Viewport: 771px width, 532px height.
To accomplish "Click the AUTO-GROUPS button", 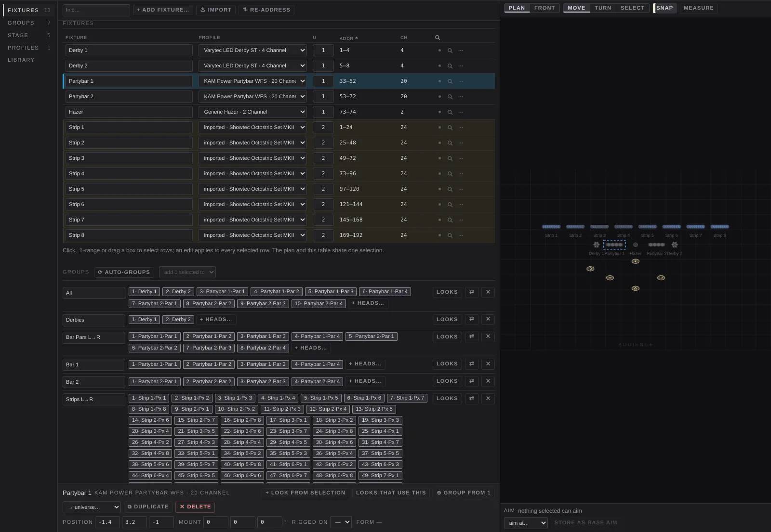I will [124, 272].
